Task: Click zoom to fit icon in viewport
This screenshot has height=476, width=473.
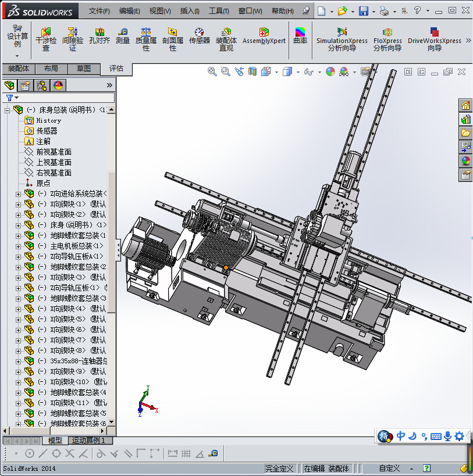Action: pos(212,71)
